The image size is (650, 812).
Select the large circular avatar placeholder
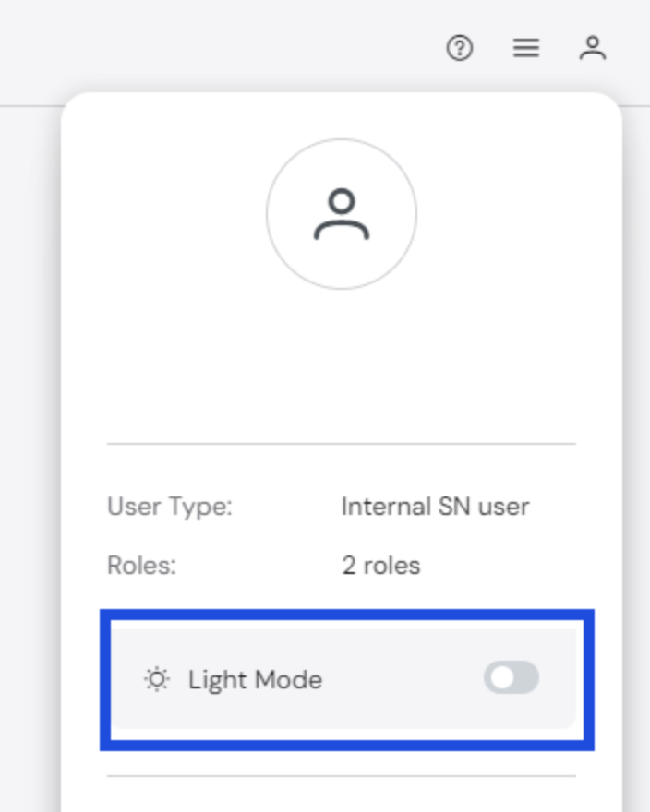342,214
